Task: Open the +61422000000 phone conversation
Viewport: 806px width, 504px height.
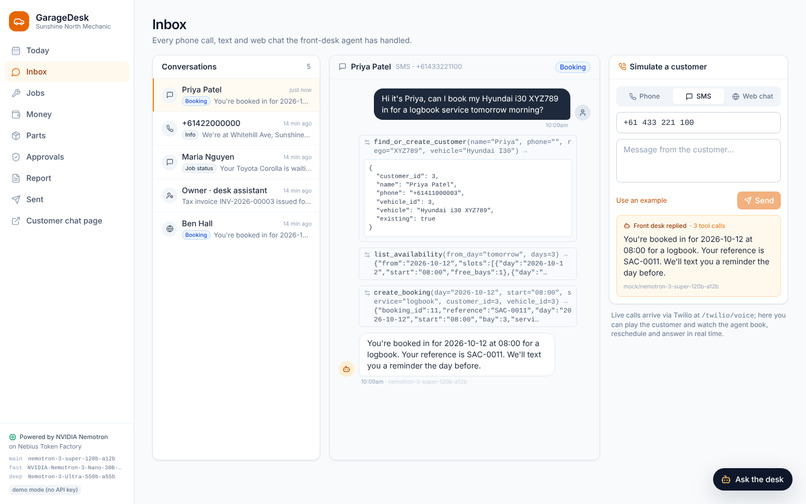Action: [236, 129]
